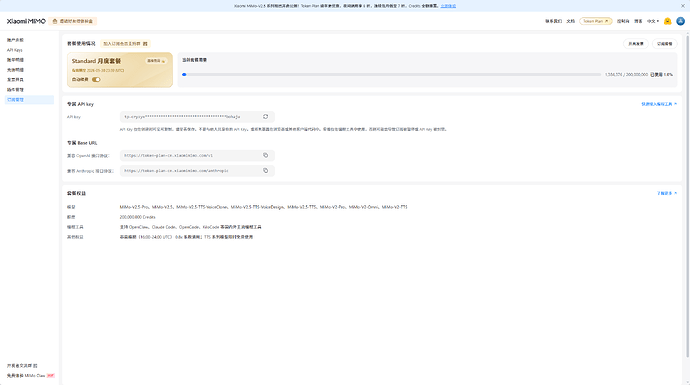Click the '200,000,000 Credits' quota text

[x=137, y=217]
